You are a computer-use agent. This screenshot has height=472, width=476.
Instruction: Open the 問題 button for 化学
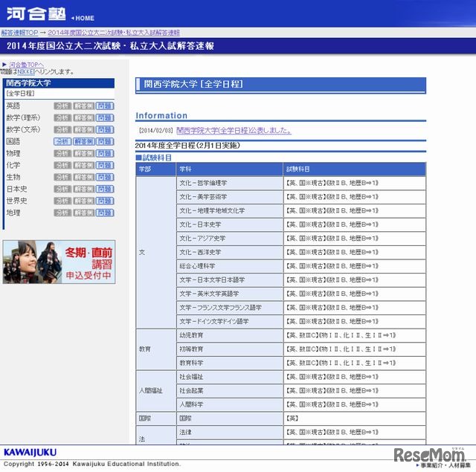pyautogui.click(x=105, y=165)
